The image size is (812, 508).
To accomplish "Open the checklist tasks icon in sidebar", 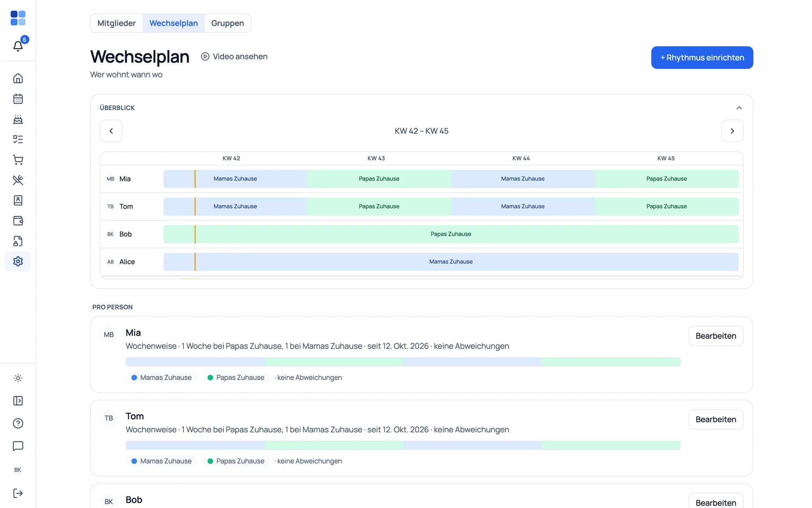I will click(18, 139).
